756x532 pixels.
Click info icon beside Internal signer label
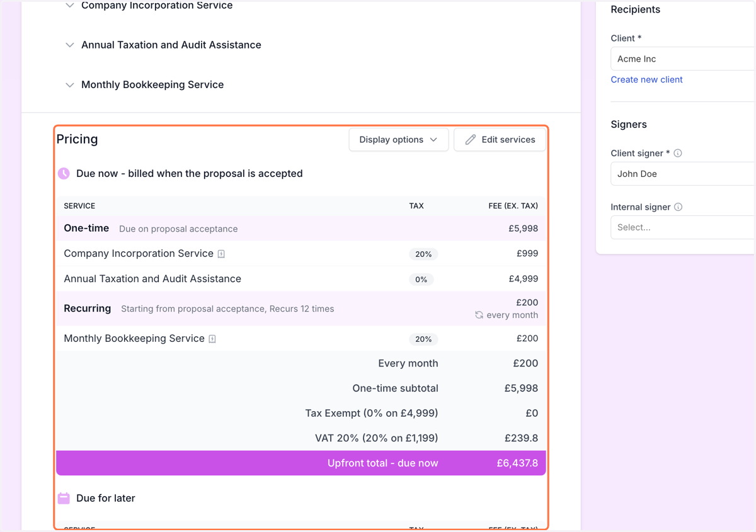coord(678,207)
